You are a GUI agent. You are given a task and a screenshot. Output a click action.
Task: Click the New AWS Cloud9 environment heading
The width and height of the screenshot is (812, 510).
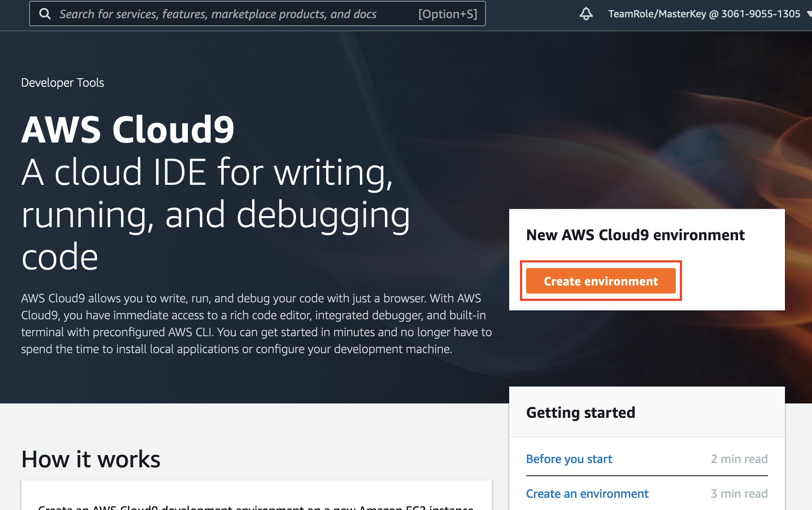635,235
